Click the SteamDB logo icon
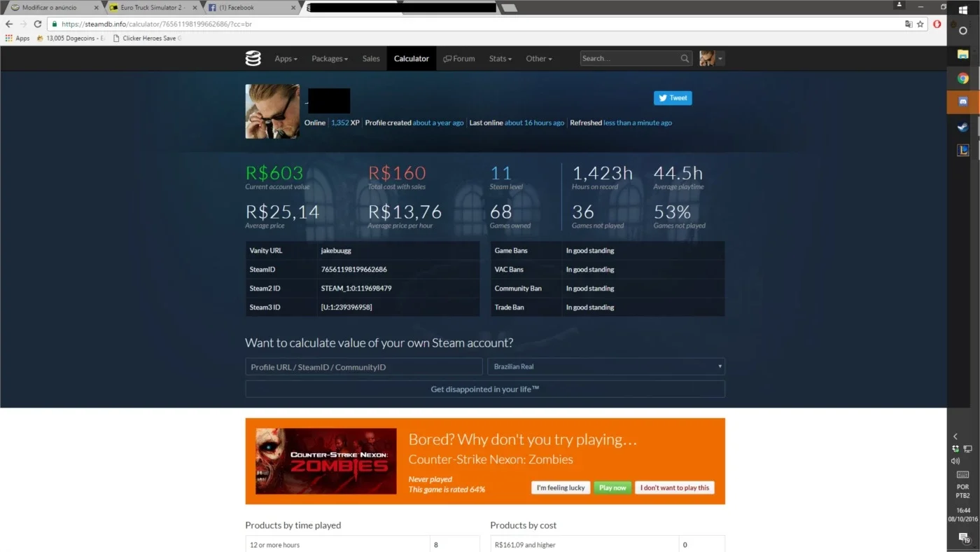The height and width of the screenshot is (552, 980). tap(253, 59)
